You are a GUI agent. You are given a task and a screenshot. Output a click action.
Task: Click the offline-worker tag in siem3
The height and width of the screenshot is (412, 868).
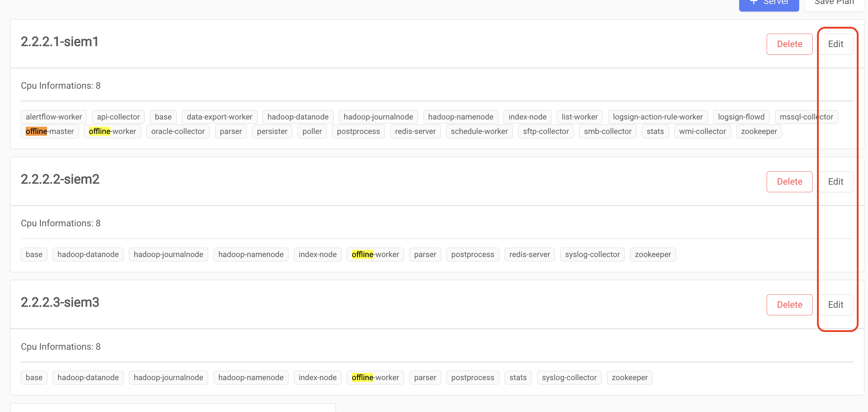[x=375, y=378]
